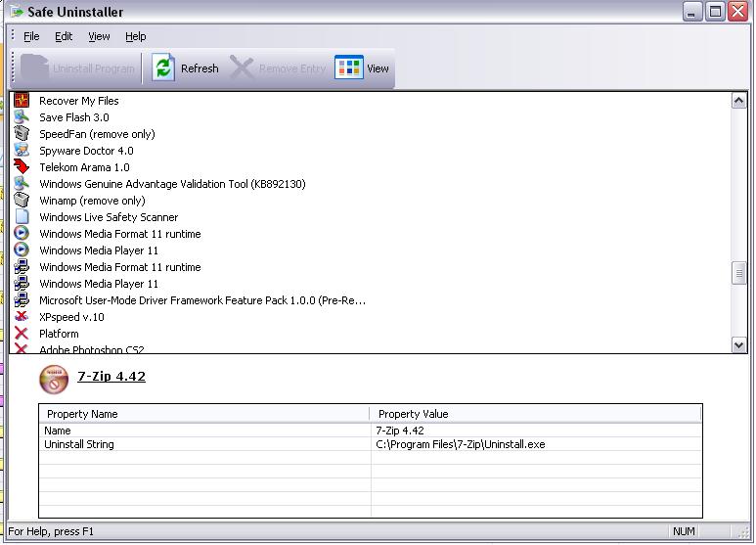Select the Telekom Arama 1.0 red arrow icon

[x=22, y=167]
